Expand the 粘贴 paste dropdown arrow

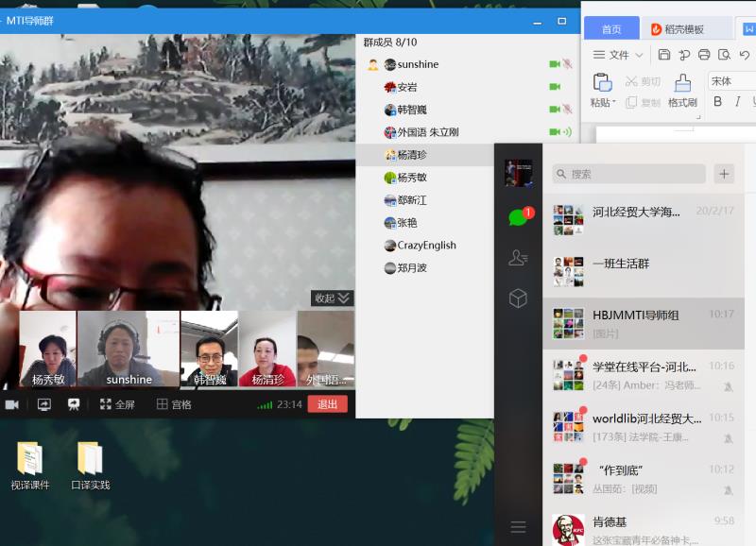click(614, 103)
